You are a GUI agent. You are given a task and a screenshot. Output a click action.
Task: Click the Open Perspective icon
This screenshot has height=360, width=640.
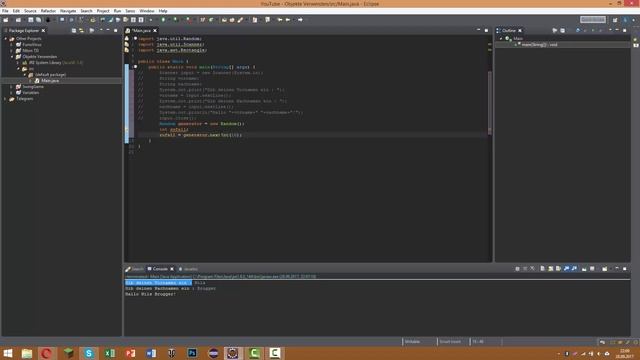click(615, 20)
